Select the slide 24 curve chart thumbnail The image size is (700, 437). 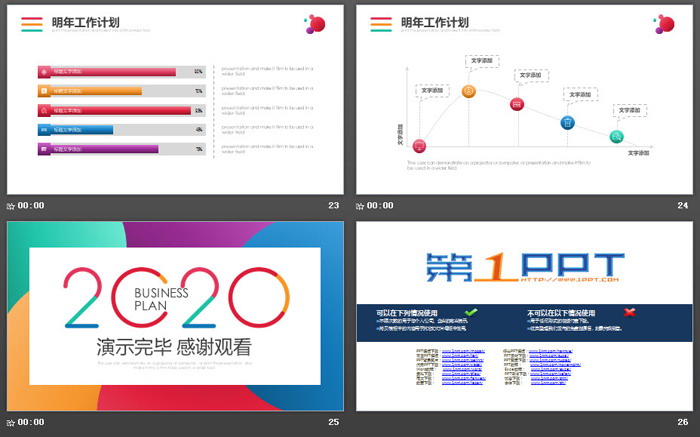tap(525, 100)
